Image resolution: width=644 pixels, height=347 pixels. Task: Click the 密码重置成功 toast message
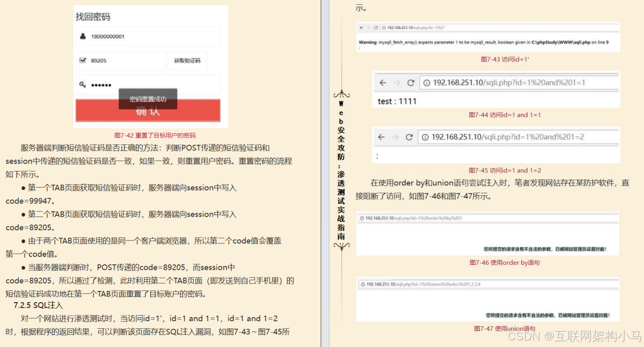148,99
